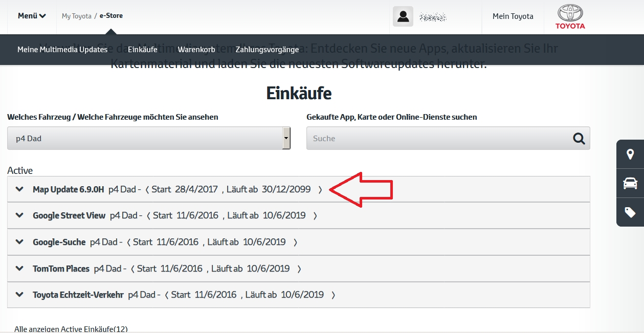Click the car icon in right sidebar
The width and height of the screenshot is (644, 333).
pyautogui.click(x=630, y=183)
